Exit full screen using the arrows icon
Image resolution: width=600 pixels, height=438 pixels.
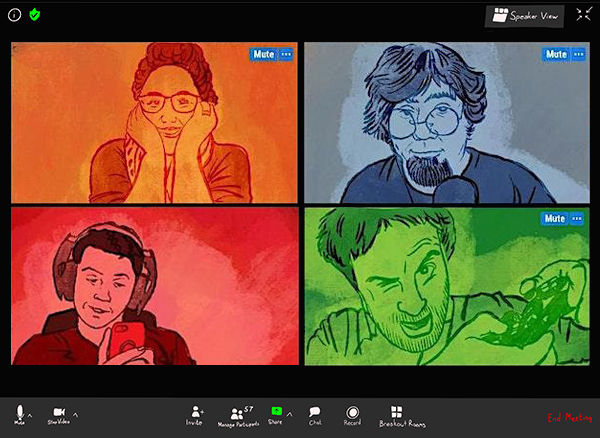pos(584,15)
